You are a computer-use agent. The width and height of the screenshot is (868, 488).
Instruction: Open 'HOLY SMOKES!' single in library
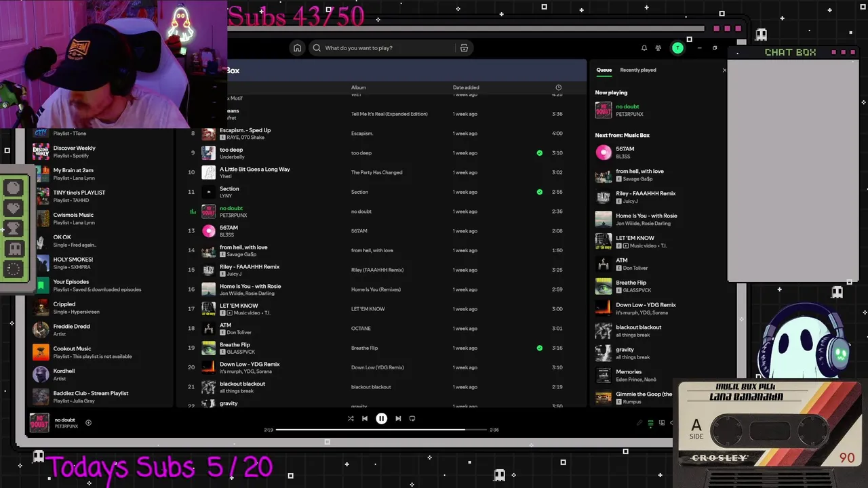click(102, 263)
